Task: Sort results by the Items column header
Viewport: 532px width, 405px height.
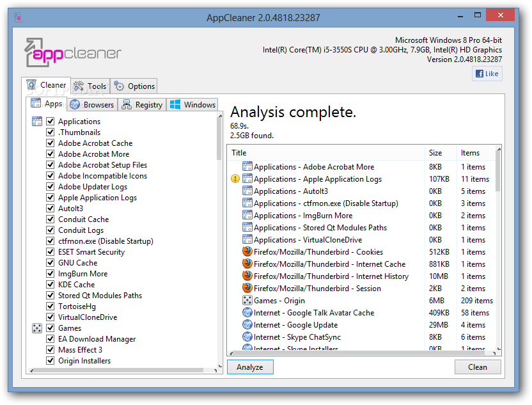Action: click(x=476, y=153)
